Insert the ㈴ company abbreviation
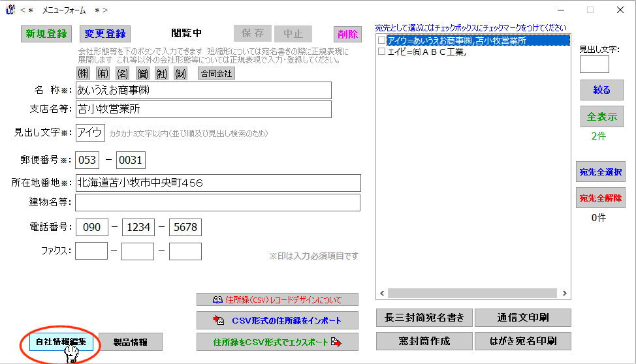636x364 pixels. tap(122, 73)
